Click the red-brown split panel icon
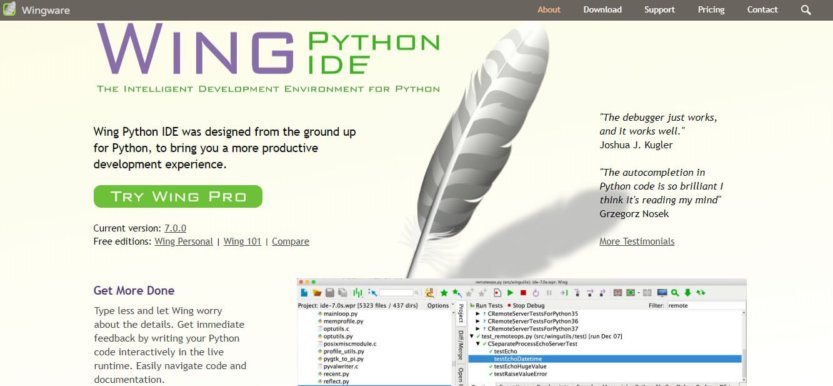This screenshot has height=386, width=833. [x=618, y=293]
